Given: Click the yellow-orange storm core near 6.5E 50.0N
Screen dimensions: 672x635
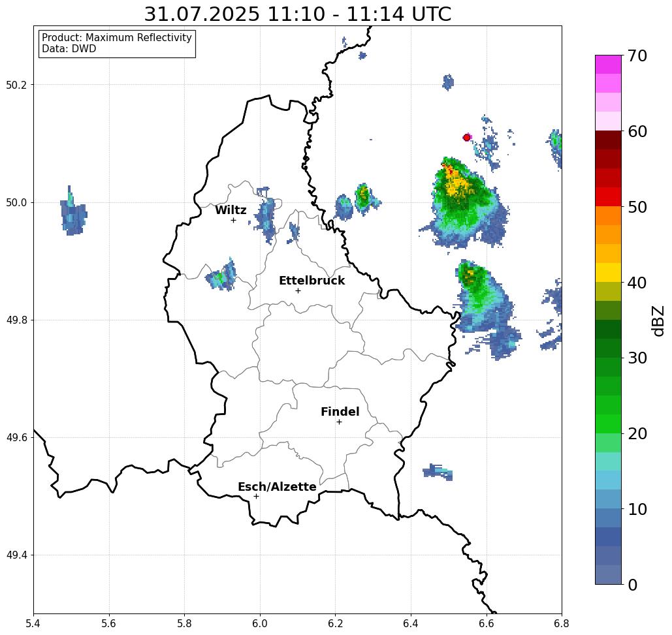Looking at the screenshot, I should click(457, 183).
